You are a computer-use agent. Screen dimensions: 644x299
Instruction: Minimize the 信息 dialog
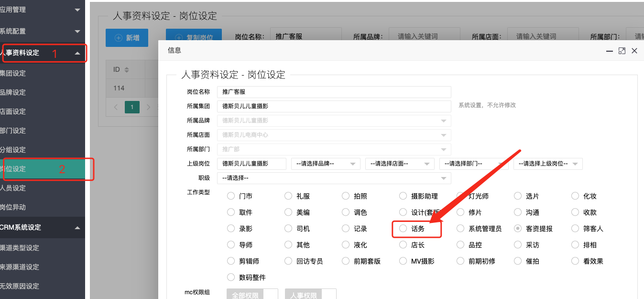pyautogui.click(x=609, y=51)
